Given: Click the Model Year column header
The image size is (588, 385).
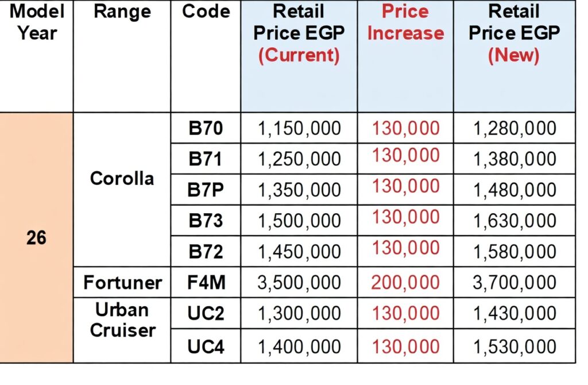Looking at the screenshot, I should (x=37, y=22).
